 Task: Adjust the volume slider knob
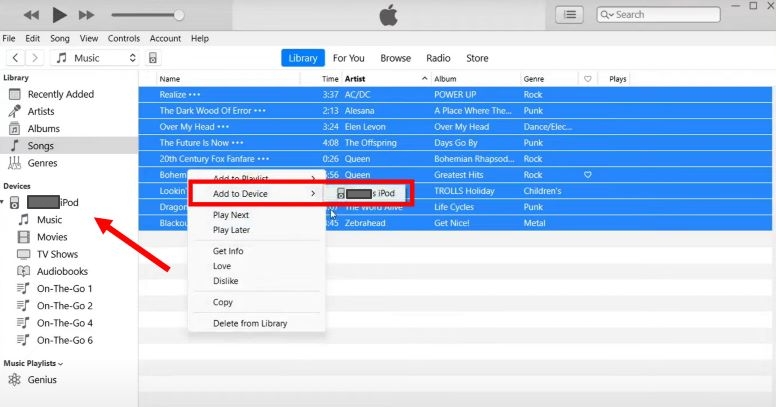(179, 15)
